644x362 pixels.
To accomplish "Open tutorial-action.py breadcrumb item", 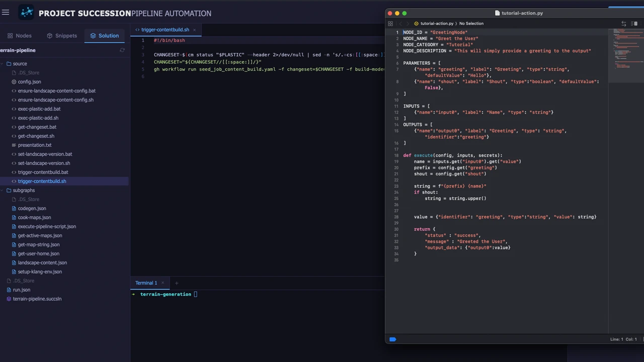I will tap(437, 24).
